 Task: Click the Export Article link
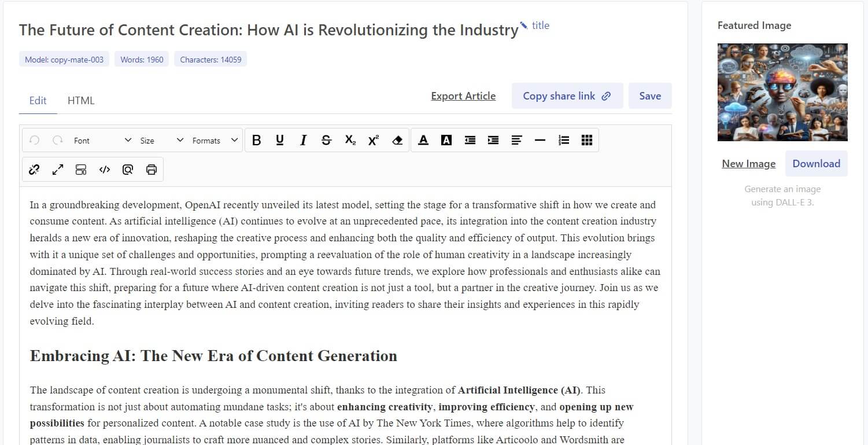point(463,96)
